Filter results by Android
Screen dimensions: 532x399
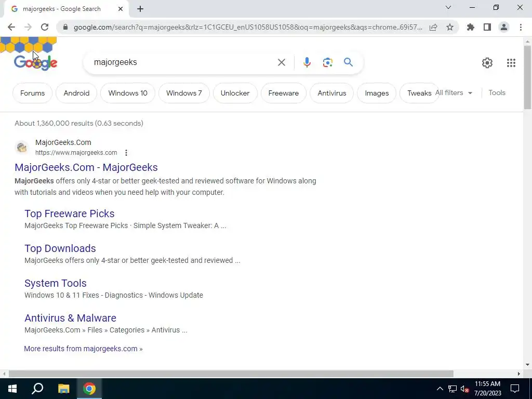point(77,93)
